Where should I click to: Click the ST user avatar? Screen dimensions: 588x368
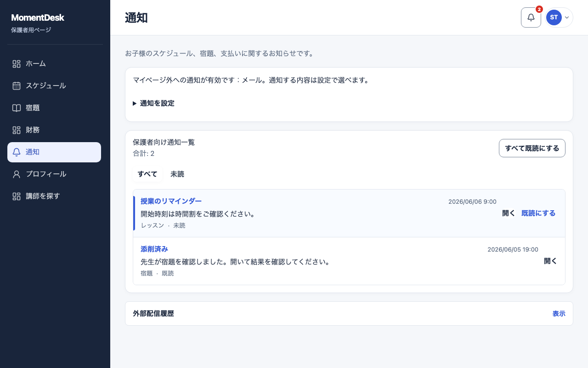tap(554, 17)
